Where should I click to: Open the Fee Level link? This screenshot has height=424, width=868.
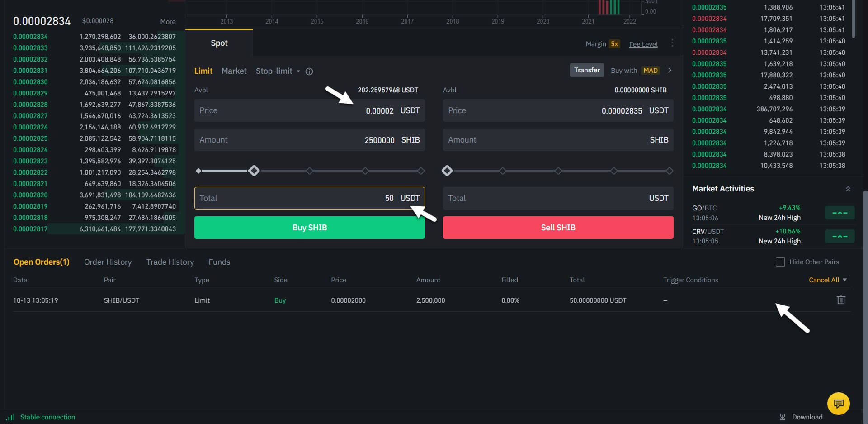tap(643, 44)
